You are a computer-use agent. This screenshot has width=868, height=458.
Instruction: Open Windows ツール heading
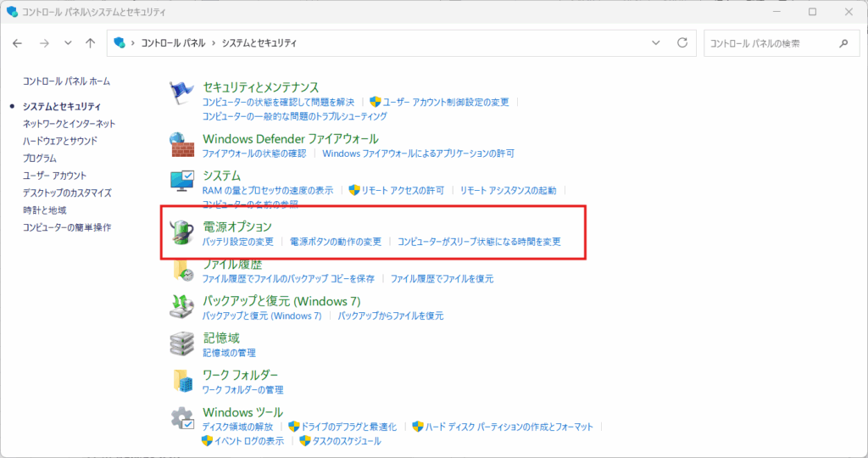(243, 412)
